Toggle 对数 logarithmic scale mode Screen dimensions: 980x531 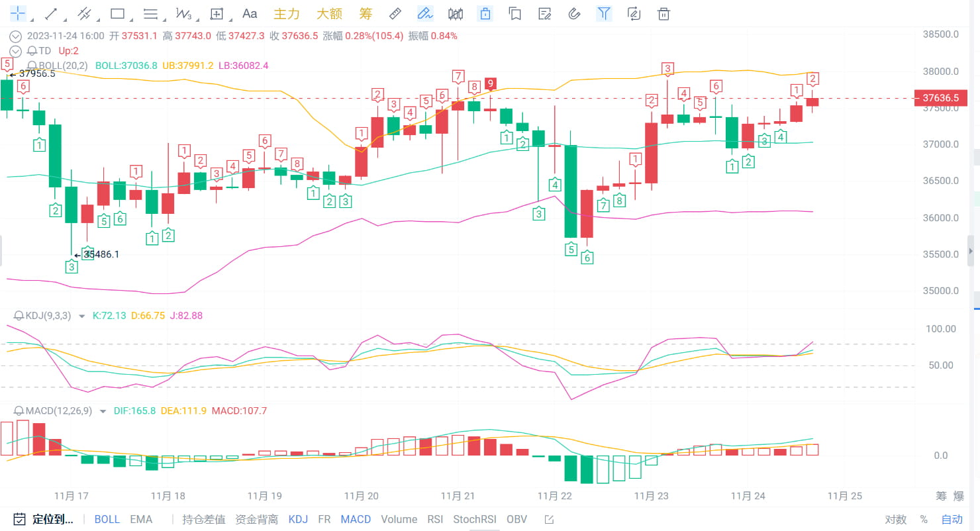coord(895,519)
